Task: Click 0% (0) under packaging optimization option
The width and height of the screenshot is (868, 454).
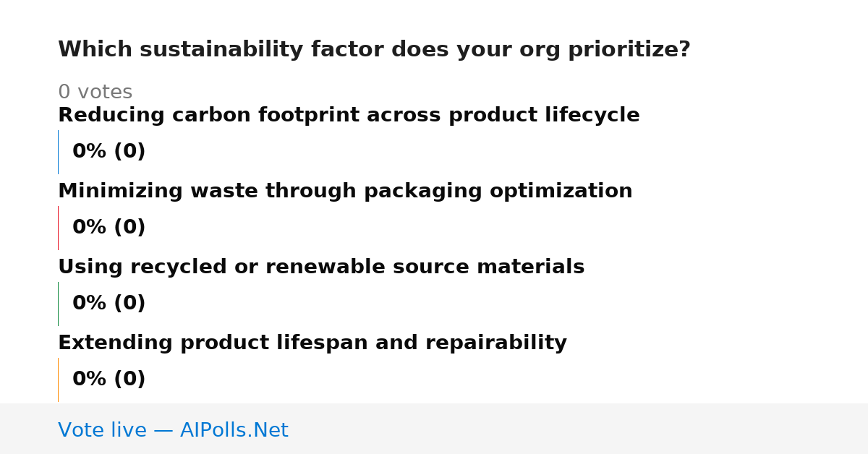Action: tap(109, 228)
